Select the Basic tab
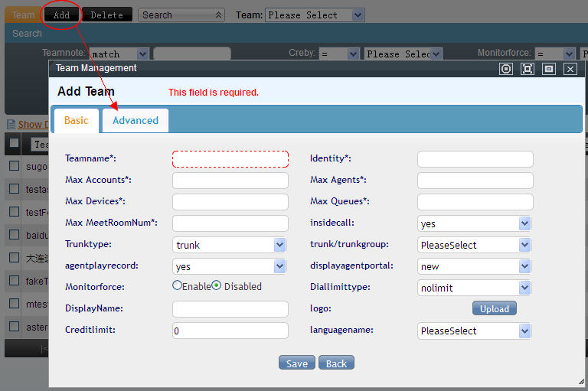Image resolution: width=588 pixels, height=391 pixels. [76, 120]
